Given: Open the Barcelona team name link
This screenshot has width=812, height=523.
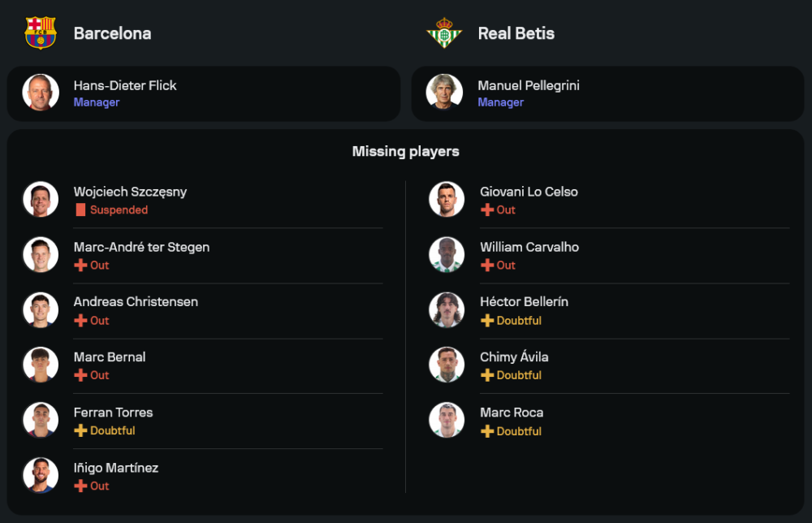Looking at the screenshot, I should (x=112, y=33).
